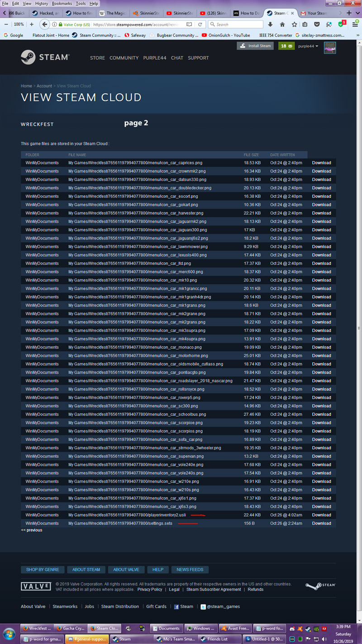The width and height of the screenshot is (362, 644).
Task: Download icon_car_schoolbus.png file
Action: [321, 414]
